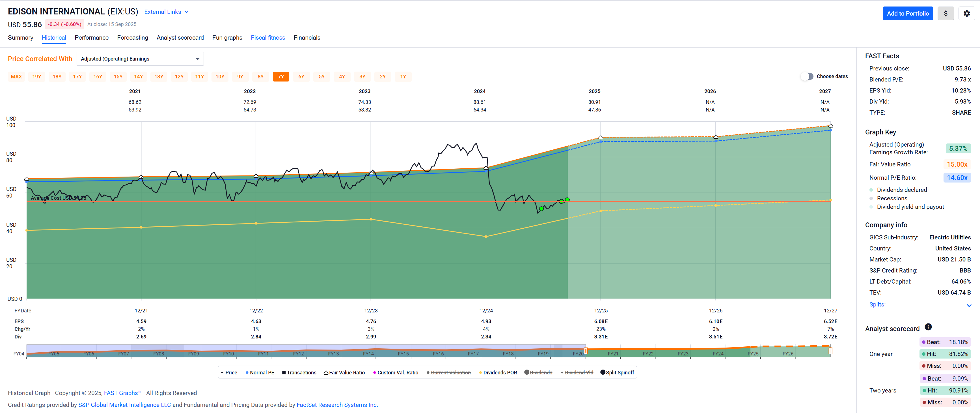
Task: Expand the External Links menu
Action: click(166, 12)
